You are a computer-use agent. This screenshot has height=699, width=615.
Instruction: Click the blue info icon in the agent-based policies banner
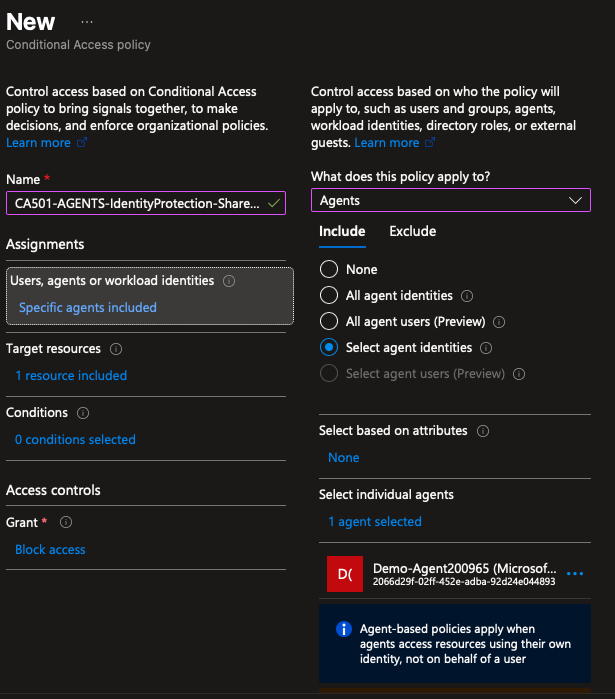[x=344, y=629]
